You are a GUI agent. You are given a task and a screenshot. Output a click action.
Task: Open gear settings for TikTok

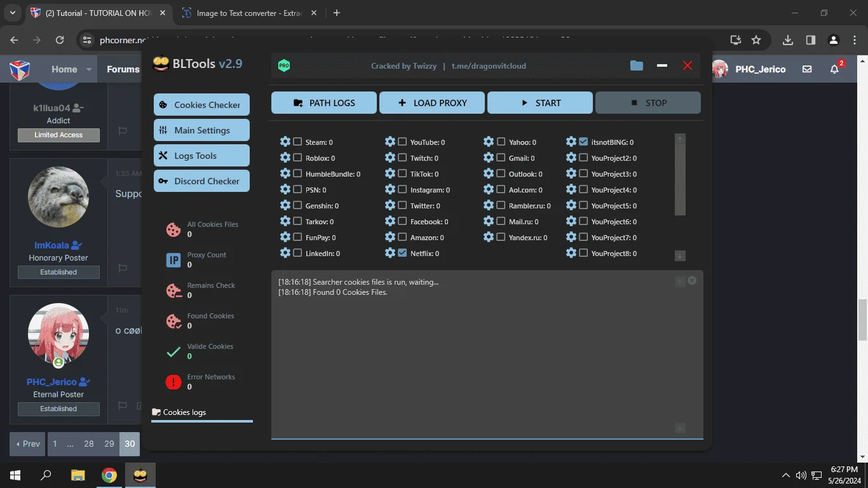390,173
